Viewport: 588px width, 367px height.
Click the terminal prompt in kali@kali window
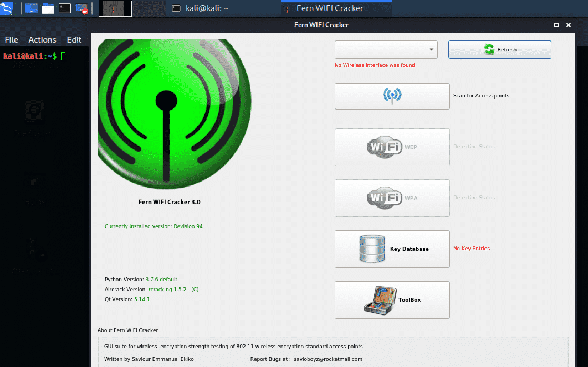34,56
